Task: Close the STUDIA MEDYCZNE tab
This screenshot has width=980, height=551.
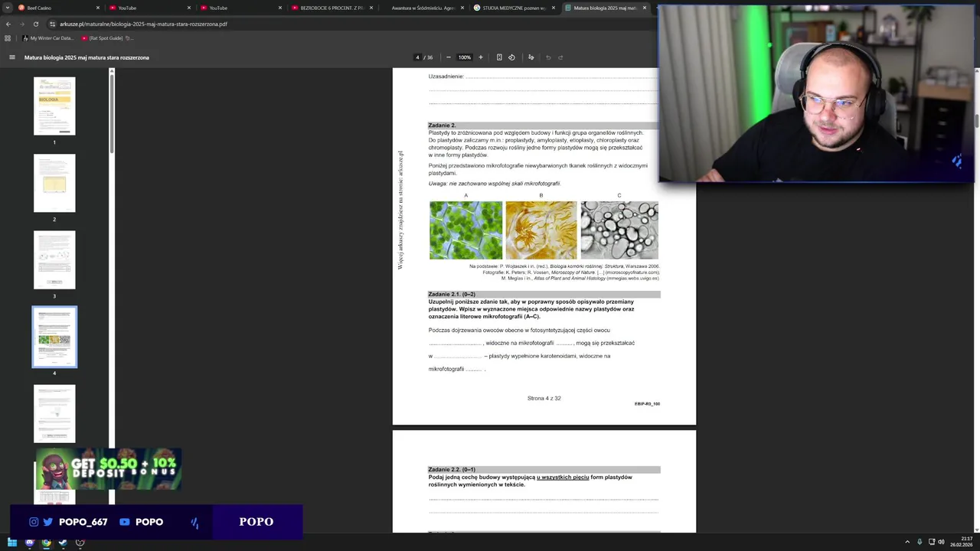Action: click(x=553, y=8)
